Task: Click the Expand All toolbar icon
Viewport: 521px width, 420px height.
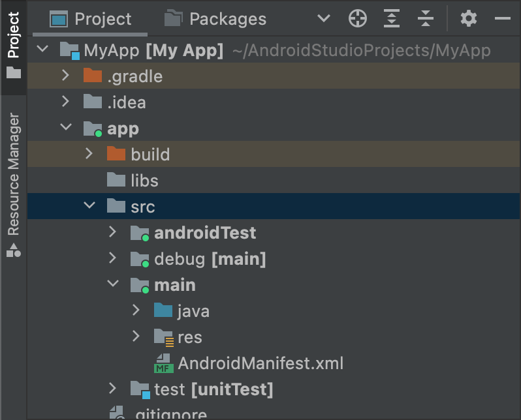Action: [x=392, y=19]
